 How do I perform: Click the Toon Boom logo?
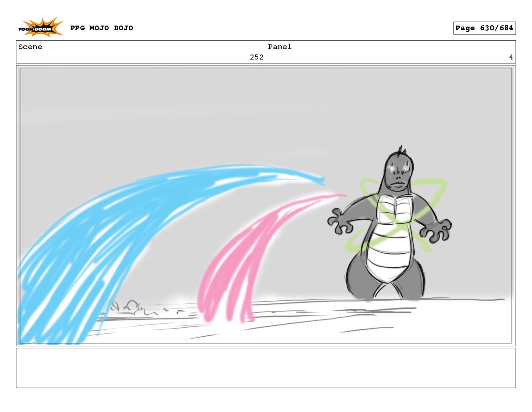40,28
